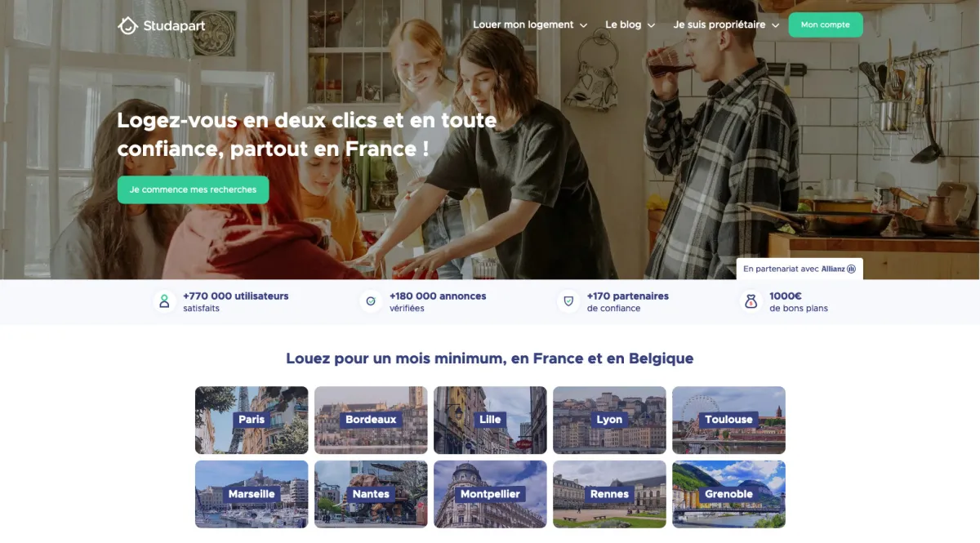Click the verified listings badge icon

click(371, 301)
